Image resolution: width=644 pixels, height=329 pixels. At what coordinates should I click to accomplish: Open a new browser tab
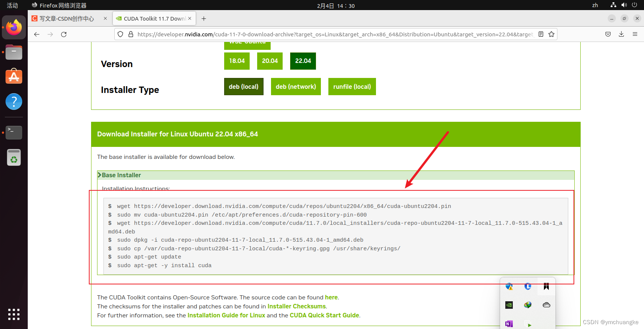click(x=204, y=18)
